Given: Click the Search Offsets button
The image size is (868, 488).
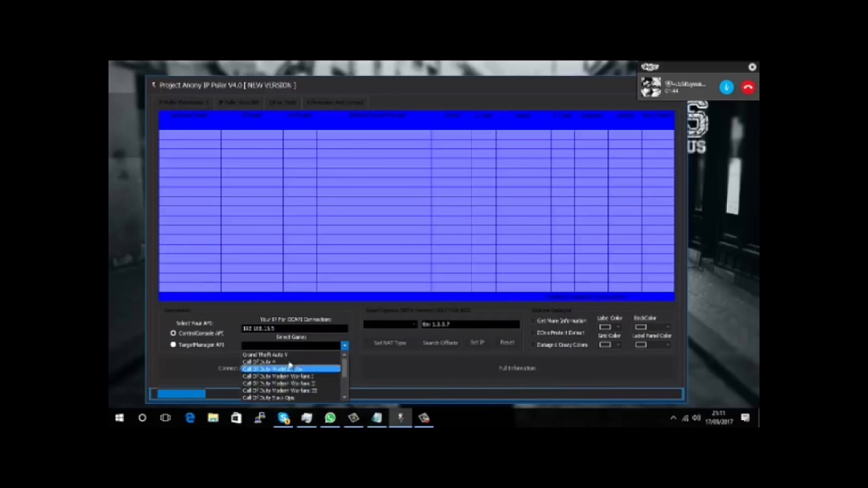Looking at the screenshot, I should pyautogui.click(x=440, y=343).
